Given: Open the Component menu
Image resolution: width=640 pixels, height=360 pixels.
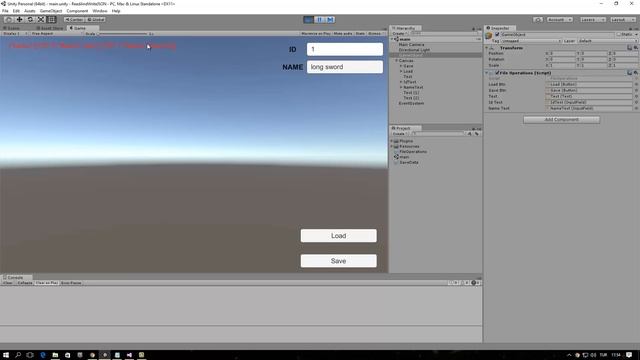Looking at the screenshot, I should coord(77,11).
